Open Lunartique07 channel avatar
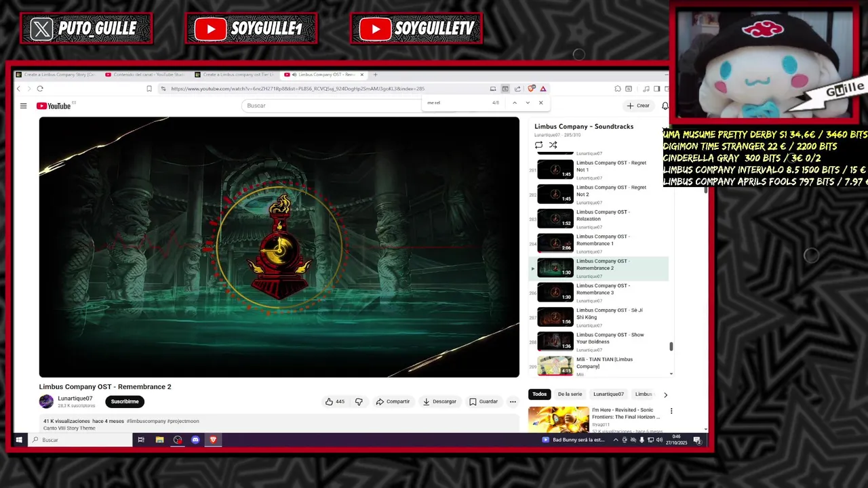868x488 pixels. (x=46, y=401)
